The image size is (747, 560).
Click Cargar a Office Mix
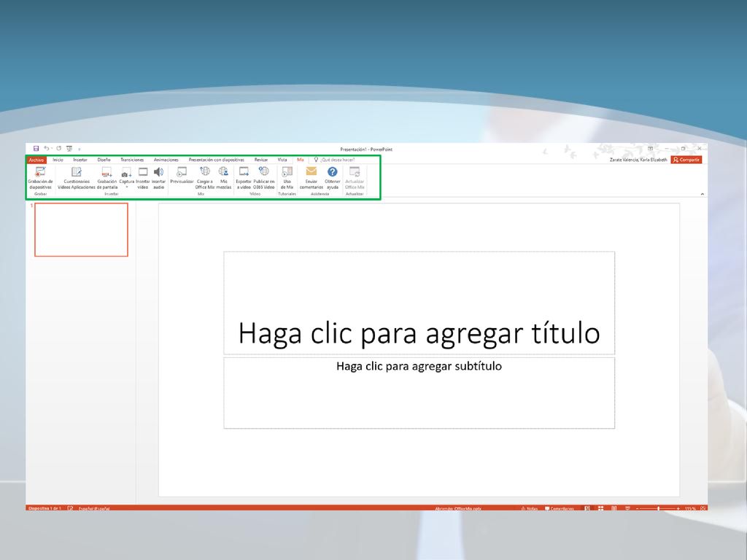point(205,178)
